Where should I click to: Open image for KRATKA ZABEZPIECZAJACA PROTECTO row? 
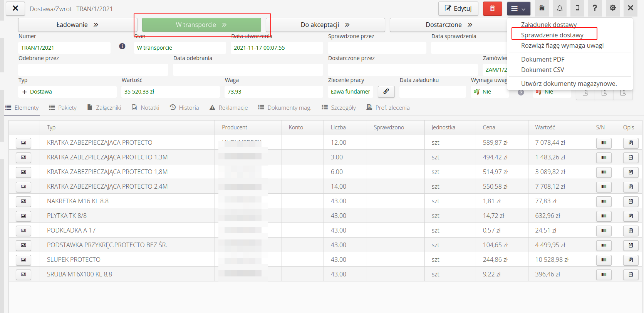[23, 143]
